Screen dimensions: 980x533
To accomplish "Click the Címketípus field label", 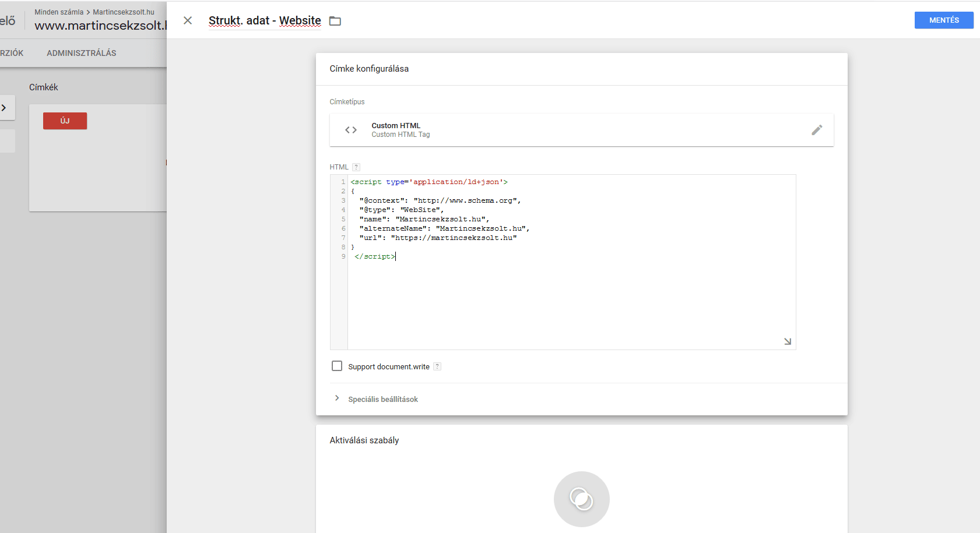I will pyautogui.click(x=347, y=102).
